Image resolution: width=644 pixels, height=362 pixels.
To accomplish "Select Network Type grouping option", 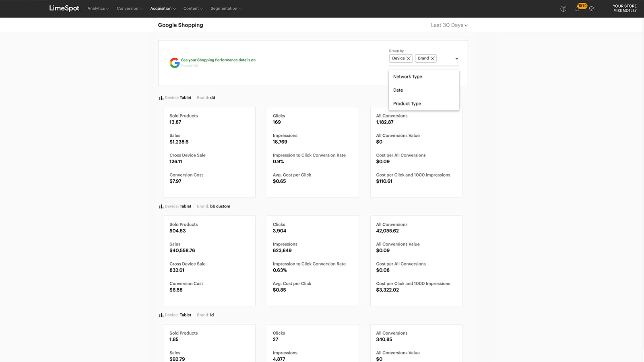I will (x=407, y=76).
